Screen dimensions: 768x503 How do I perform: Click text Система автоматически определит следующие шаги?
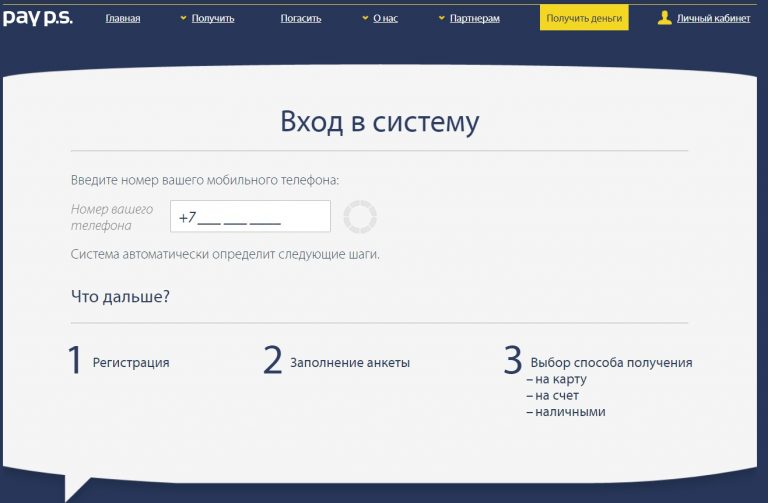[225, 255]
